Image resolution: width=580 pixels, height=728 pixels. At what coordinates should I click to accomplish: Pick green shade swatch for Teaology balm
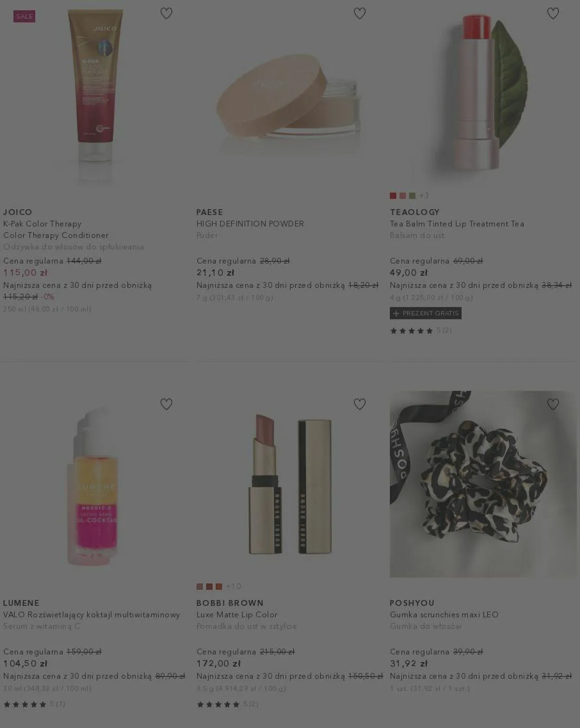pos(412,196)
